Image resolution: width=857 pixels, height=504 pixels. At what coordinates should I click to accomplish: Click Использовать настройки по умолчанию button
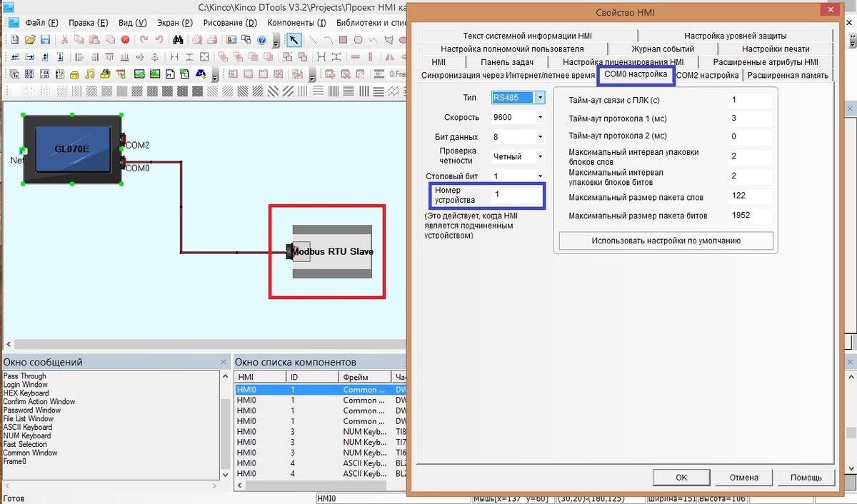[x=666, y=241]
